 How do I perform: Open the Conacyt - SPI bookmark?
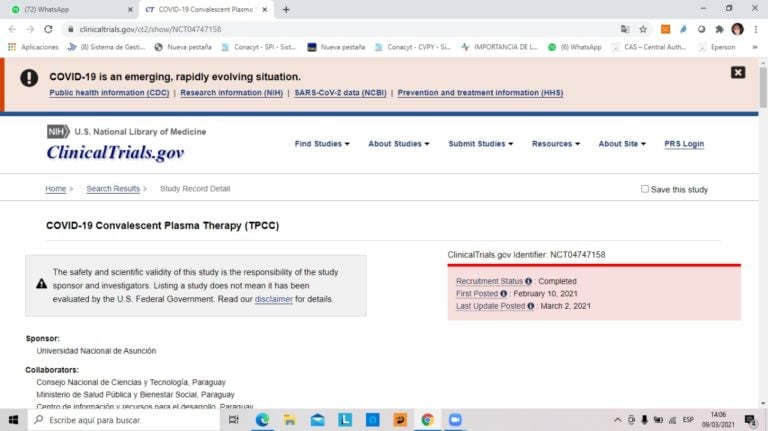click(x=258, y=47)
